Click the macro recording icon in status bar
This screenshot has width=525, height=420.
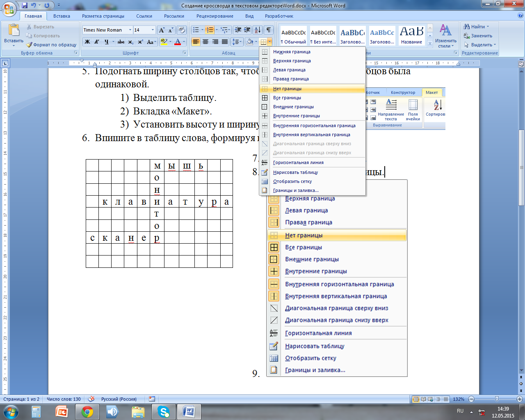tap(152, 399)
